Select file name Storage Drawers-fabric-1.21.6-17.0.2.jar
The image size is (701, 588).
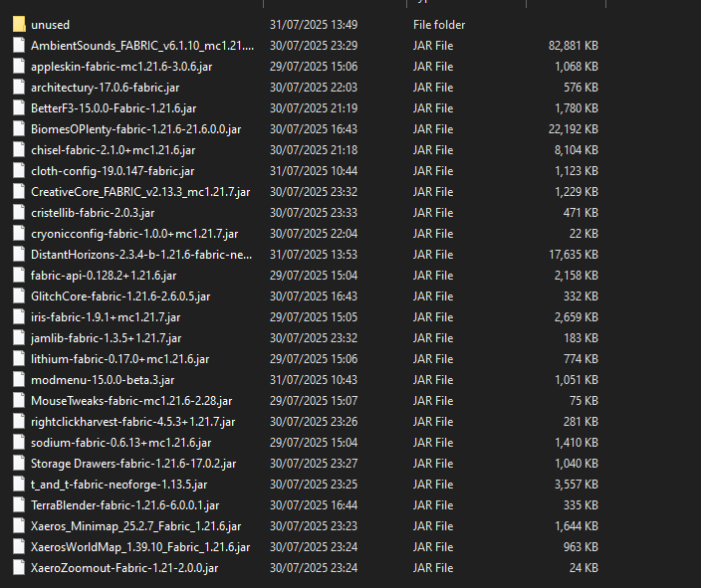[x=133, y=464]
